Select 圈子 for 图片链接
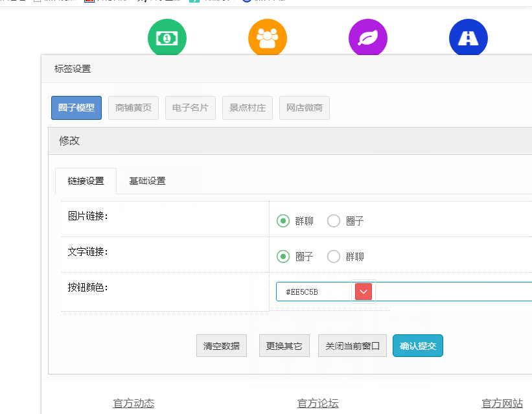Viewport: 532px width, 414px height. (x=334, y=221)
